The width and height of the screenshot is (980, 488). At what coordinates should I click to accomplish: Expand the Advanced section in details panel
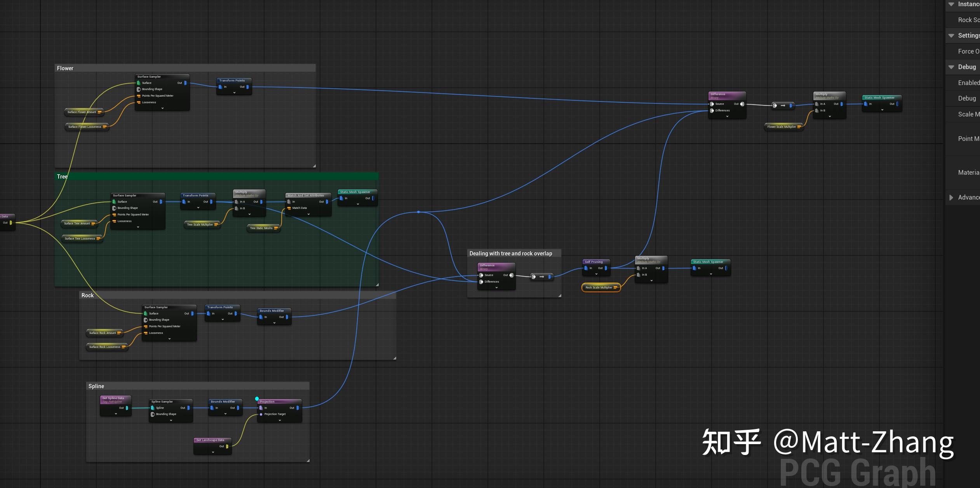951,197
